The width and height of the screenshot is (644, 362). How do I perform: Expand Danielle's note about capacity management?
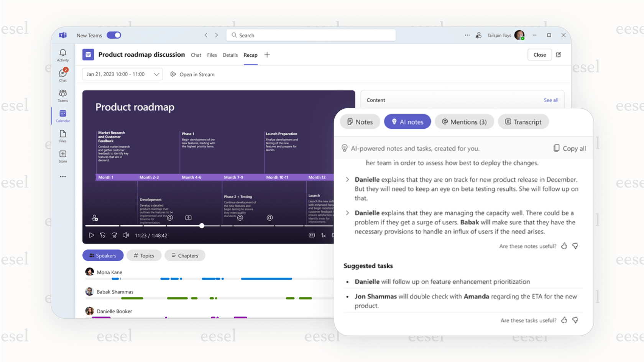[347, 213]
